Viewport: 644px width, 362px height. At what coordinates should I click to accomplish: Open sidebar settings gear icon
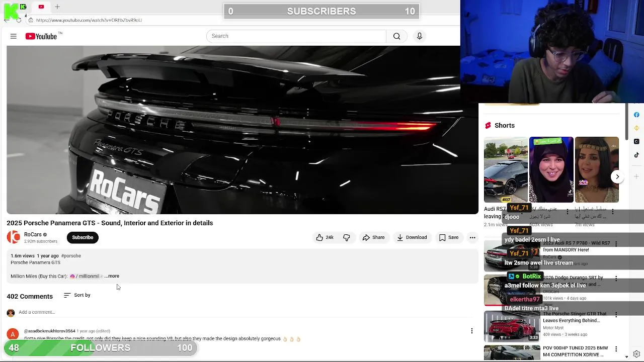coord(636,354)
